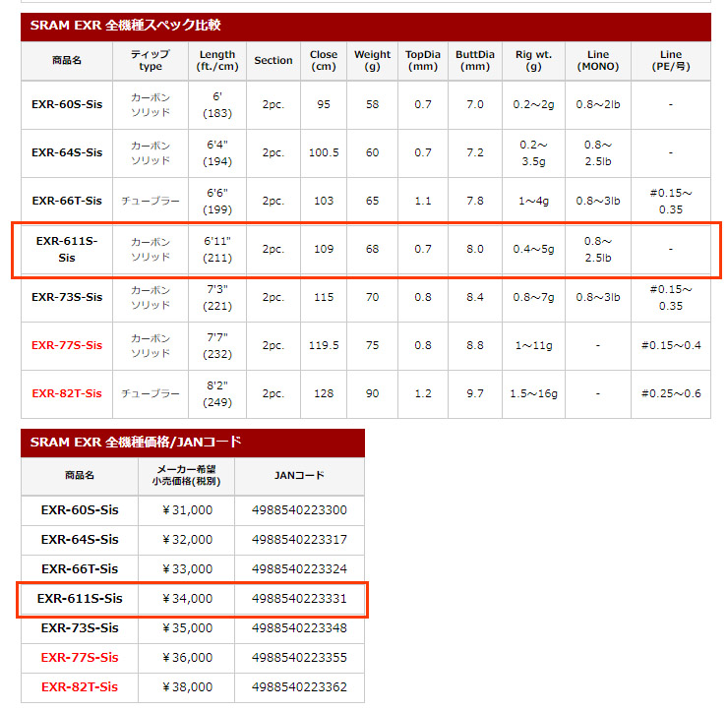The width and height of the screenshot is (728, 710).
Task: Click the Length (ft./cm) column header
Action: 217,60
